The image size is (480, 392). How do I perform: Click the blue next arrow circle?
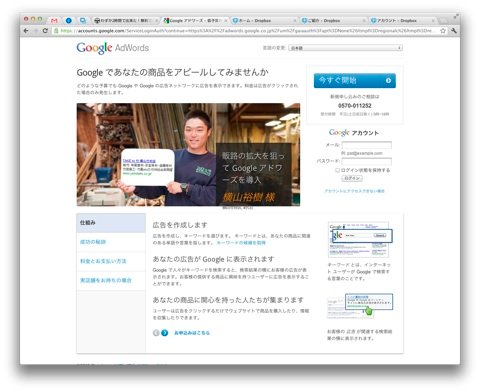tap(165, 333)
